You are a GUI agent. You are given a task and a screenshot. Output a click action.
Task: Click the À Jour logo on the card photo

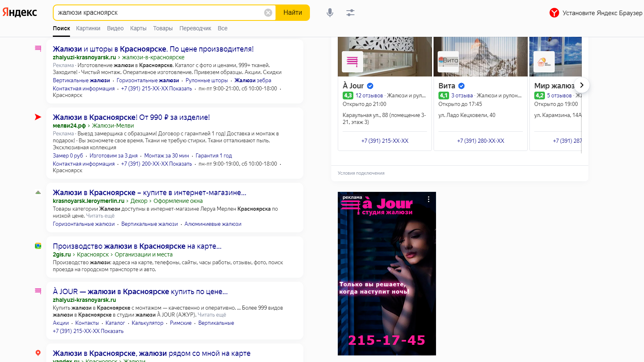pos(353,62)
